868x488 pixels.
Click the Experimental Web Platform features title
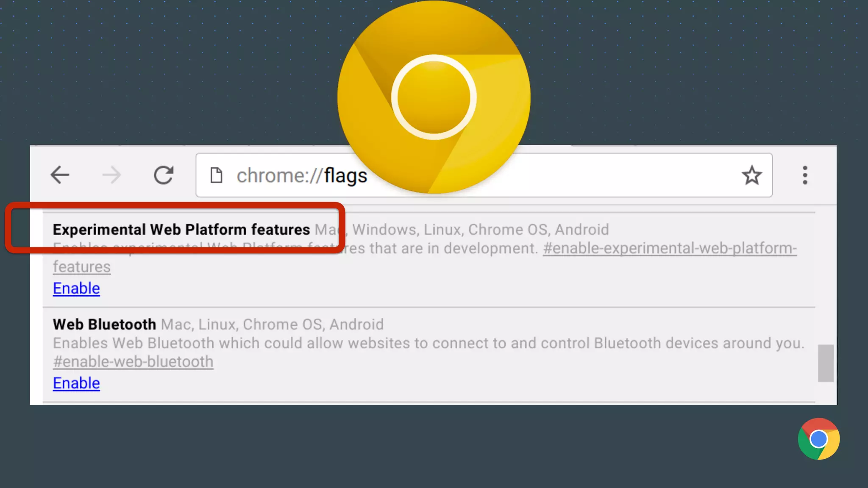(181, 230)
